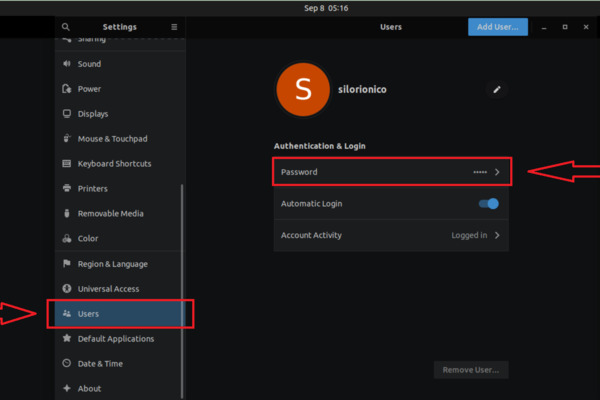Viewport: 600px width, 400px height.
Task: Open the Settings hamburger menu
Action: tap(174, 27)
